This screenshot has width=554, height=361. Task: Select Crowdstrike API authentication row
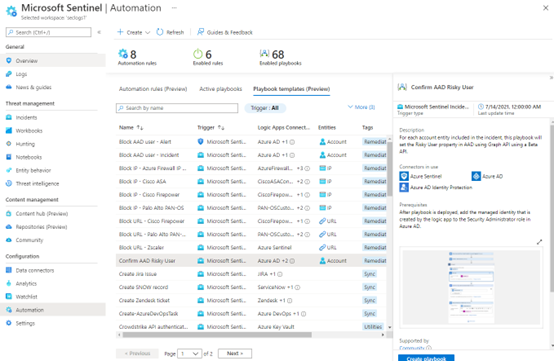pyautogui.click(x=252, y=327)
